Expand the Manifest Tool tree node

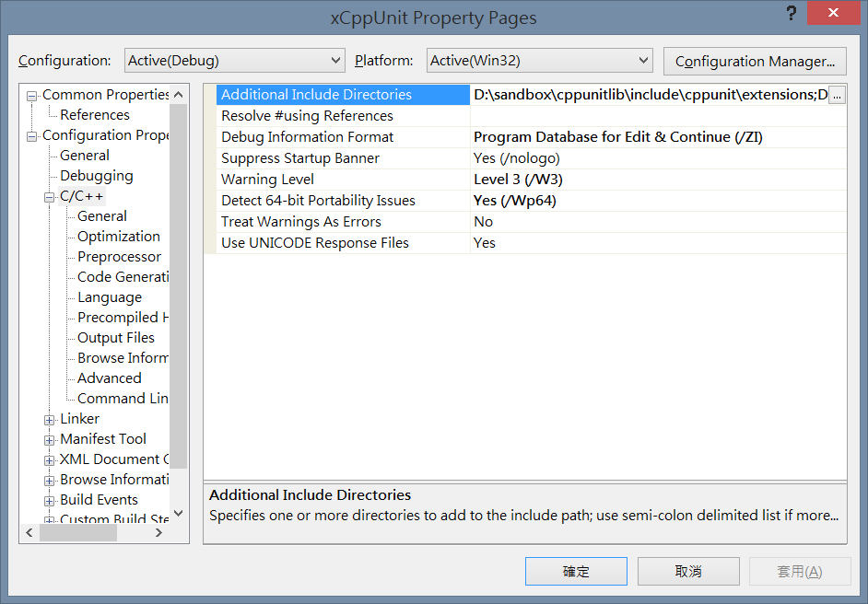(x=49, y=440)
